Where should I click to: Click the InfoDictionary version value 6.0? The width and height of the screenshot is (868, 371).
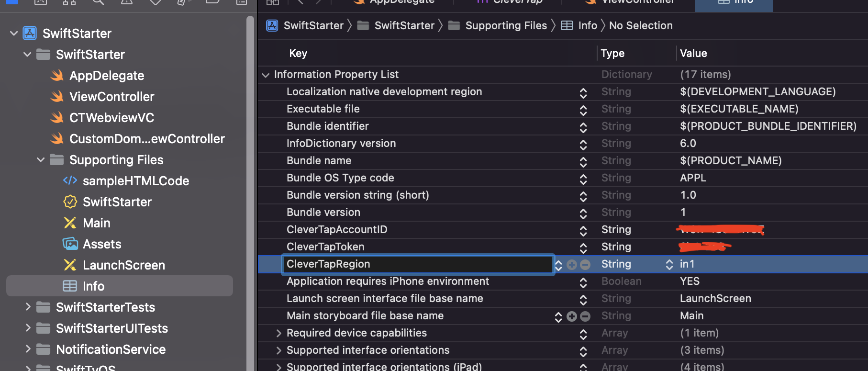click(x=688, y=143)
